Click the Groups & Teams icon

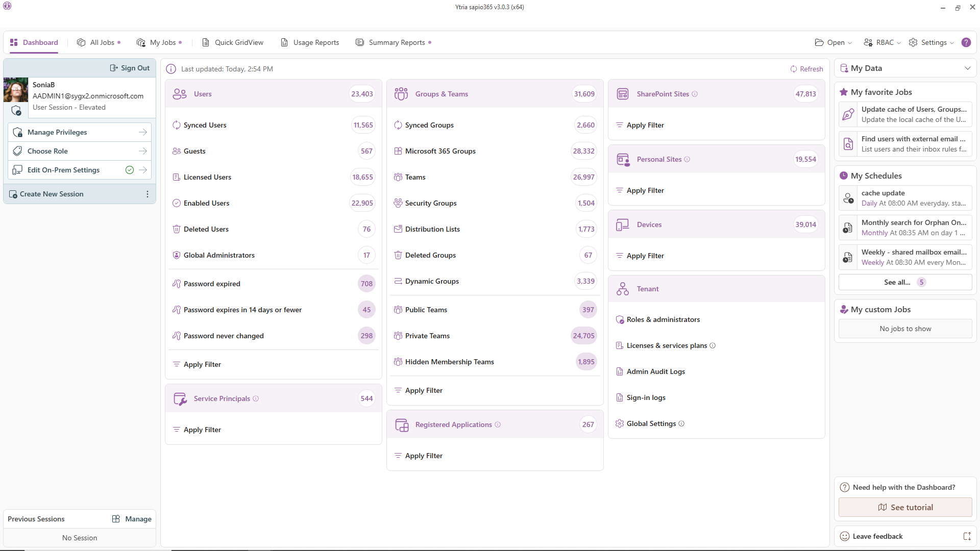tap(401, 94)
